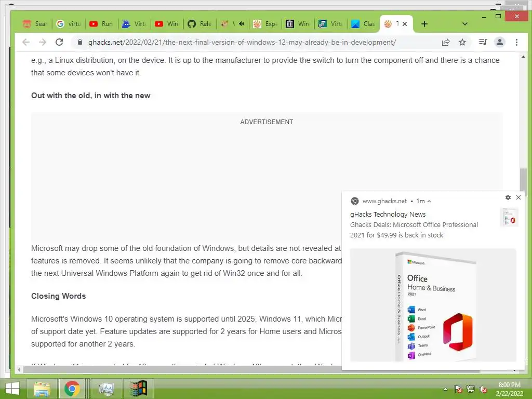
Task: Click the Ghacks Deals Office Professional text
Action: (x=414, y=230)
